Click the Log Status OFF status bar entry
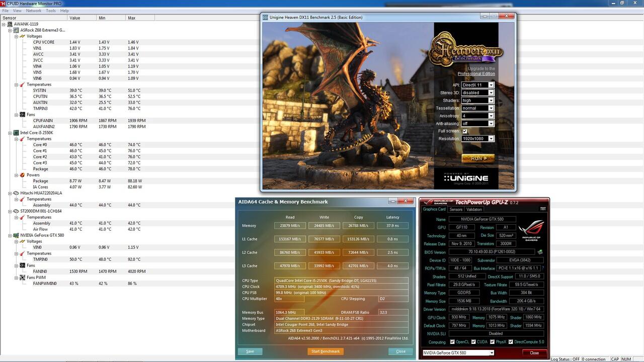 [x=565, y=359]
